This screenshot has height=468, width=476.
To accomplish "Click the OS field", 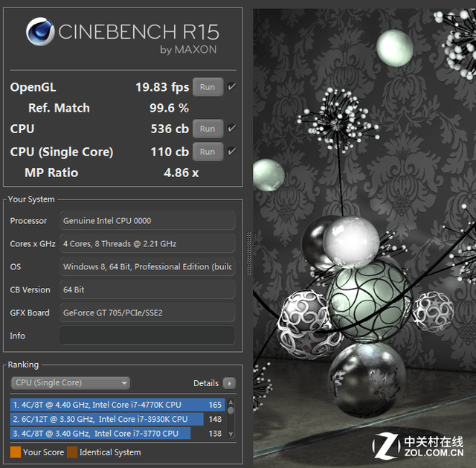I will (147, 267).
